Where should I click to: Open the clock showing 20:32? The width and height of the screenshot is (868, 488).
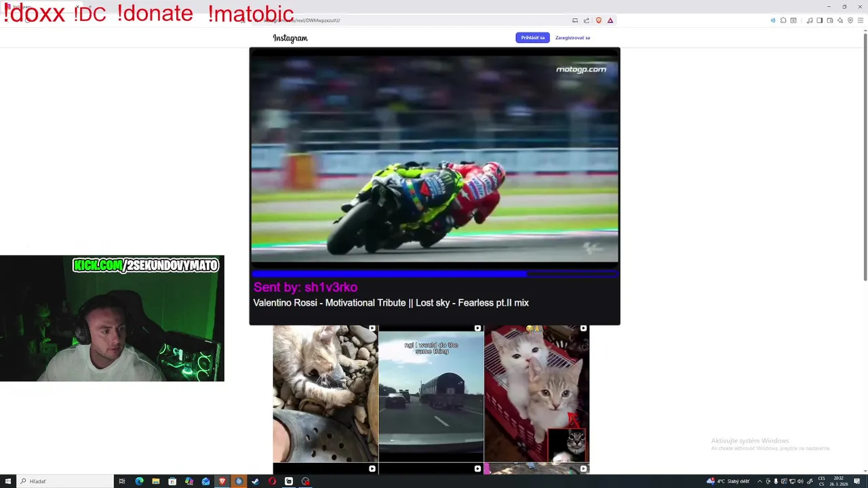tap(839, 481)
